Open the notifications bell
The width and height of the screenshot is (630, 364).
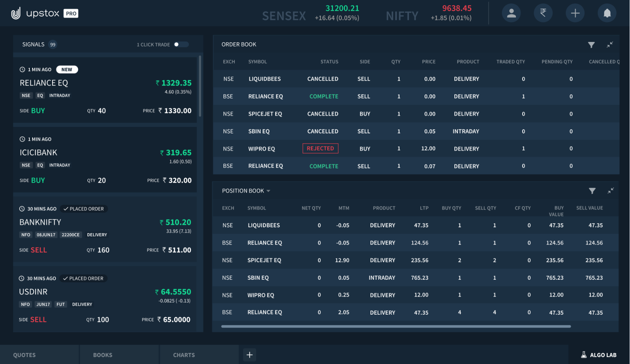607,13
